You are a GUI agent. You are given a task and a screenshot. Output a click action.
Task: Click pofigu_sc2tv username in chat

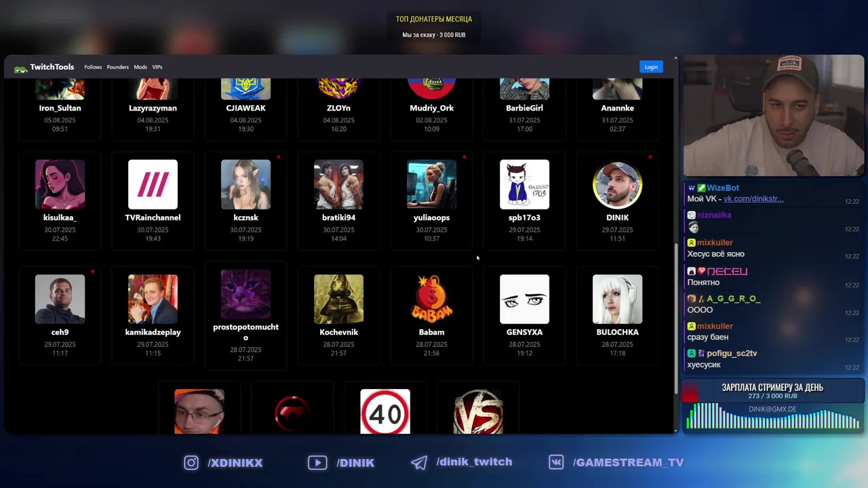click(x=732, y=354)
